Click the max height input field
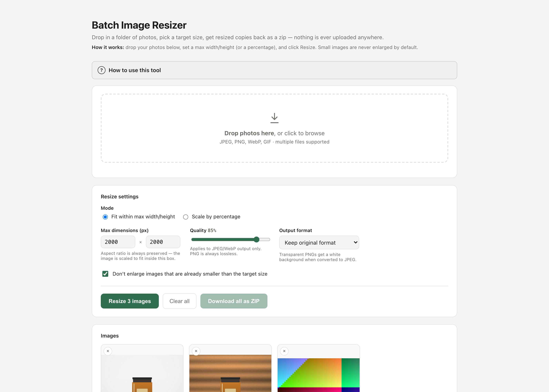 click(x=163, y=242)
